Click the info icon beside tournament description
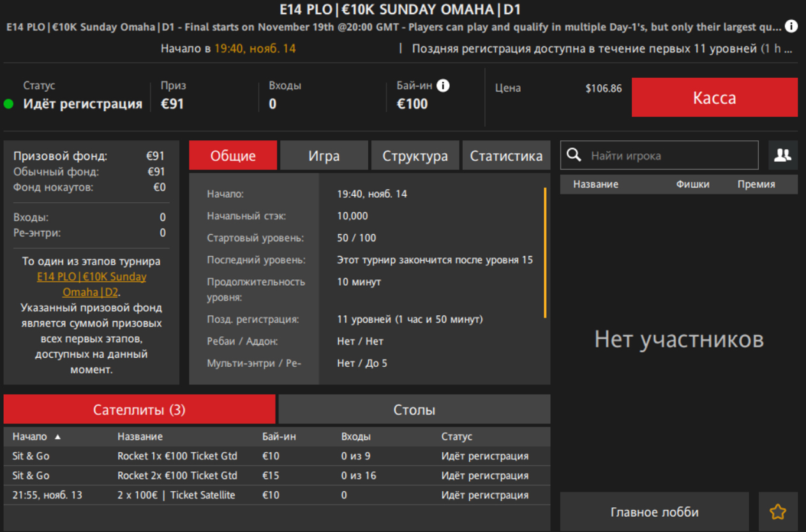Viewport: 806px width, 532px height. 791,26
